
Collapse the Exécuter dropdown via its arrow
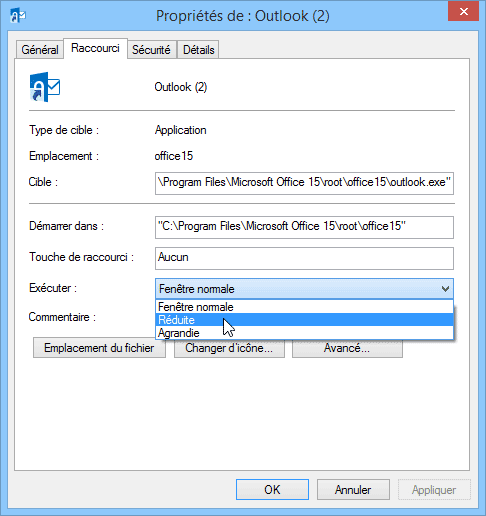pyautogui.click(x=445, y=289)
